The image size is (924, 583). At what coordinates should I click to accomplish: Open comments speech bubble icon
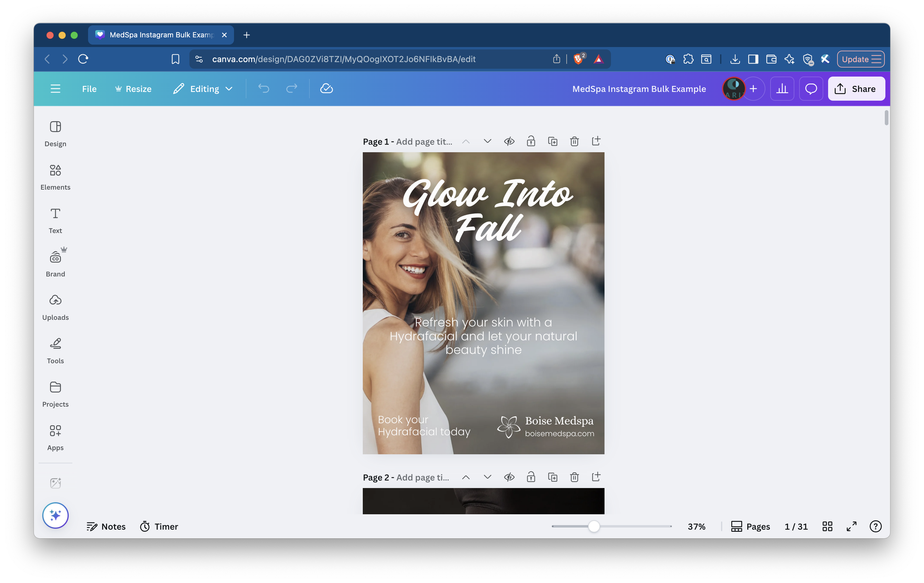click(x=811, y=89)
